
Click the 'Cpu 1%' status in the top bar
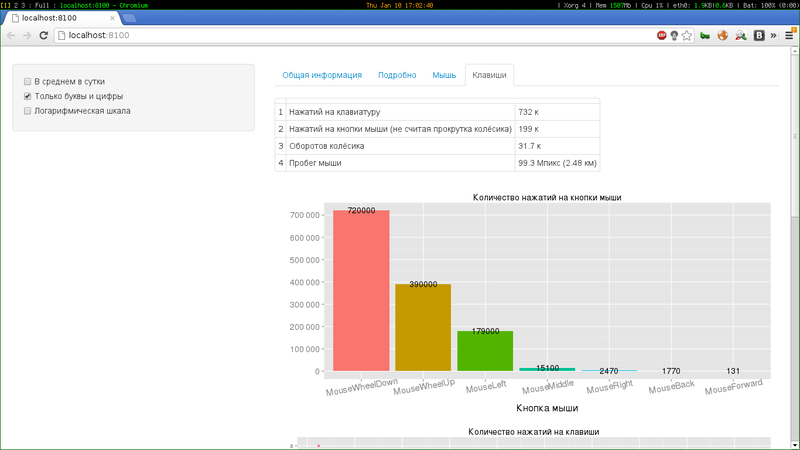pyautogui.click(x=652, y=5)
